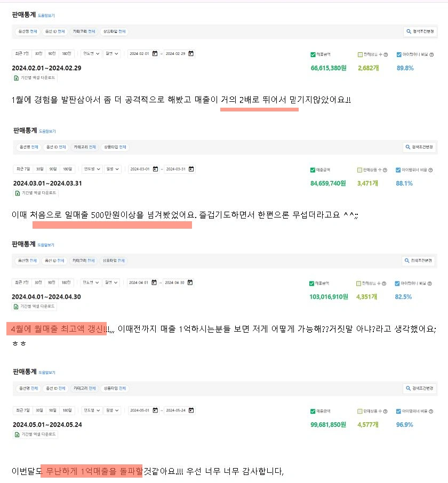Open calendar for 2024-02-29 end date
This screenshot has width=448, height=483.
point(191,54)
